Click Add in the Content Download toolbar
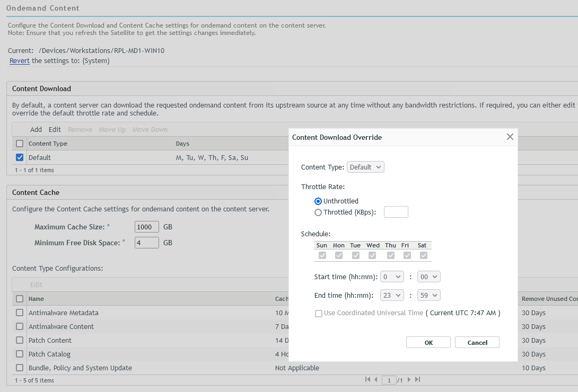The image size is (578, 392). point(36,129)
